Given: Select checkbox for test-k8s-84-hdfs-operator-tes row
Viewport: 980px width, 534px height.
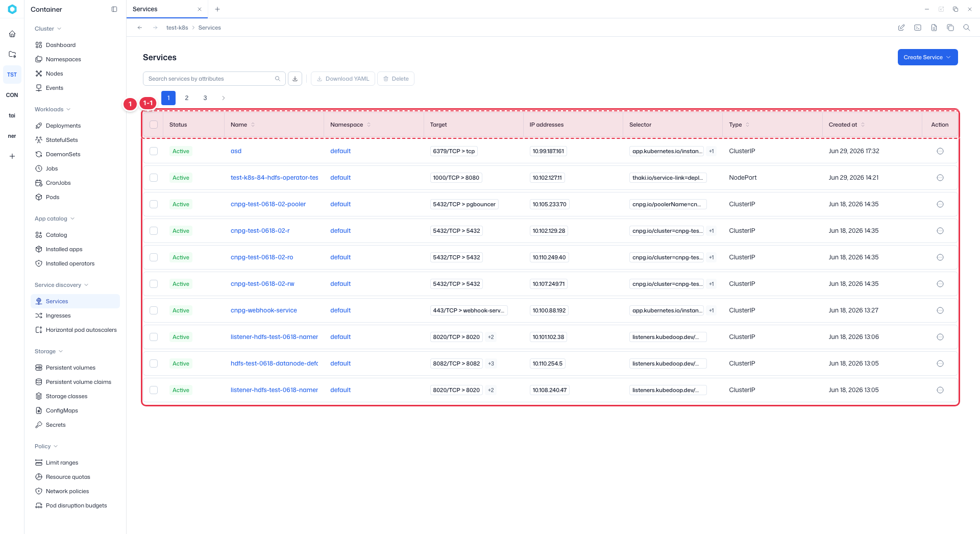Looking at the screenshot, I should [154, 178].
